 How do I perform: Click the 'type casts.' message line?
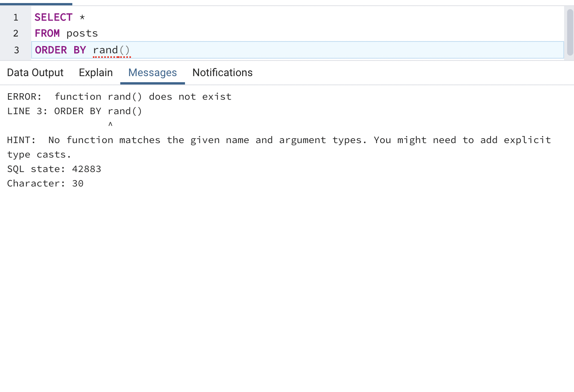pyautogui.click(x=39, y=155)
